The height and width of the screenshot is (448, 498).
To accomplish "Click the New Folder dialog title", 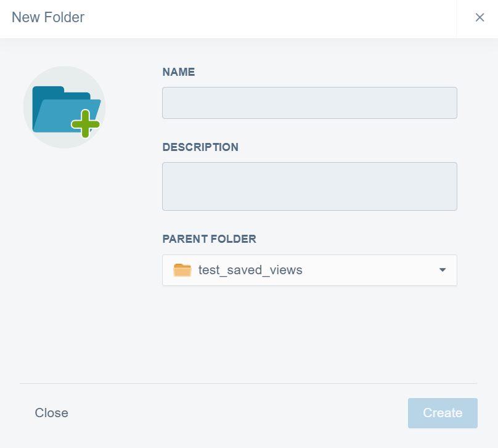I will pos(48,17).
